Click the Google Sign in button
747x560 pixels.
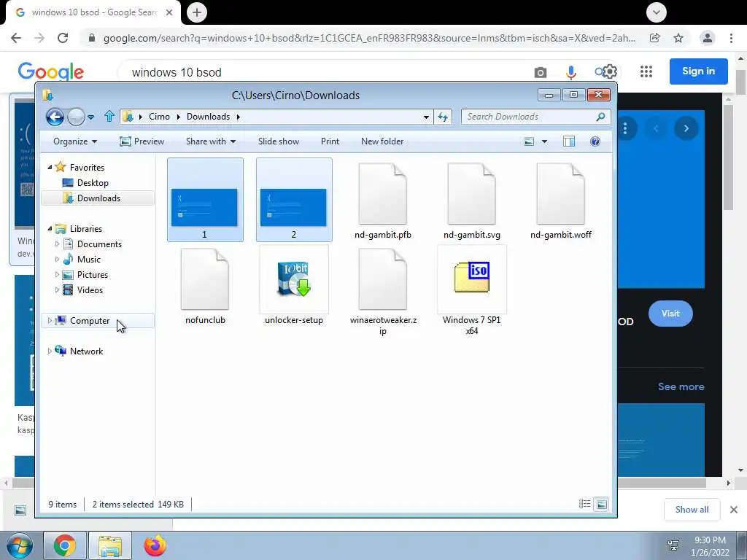[x=698, y=71]
